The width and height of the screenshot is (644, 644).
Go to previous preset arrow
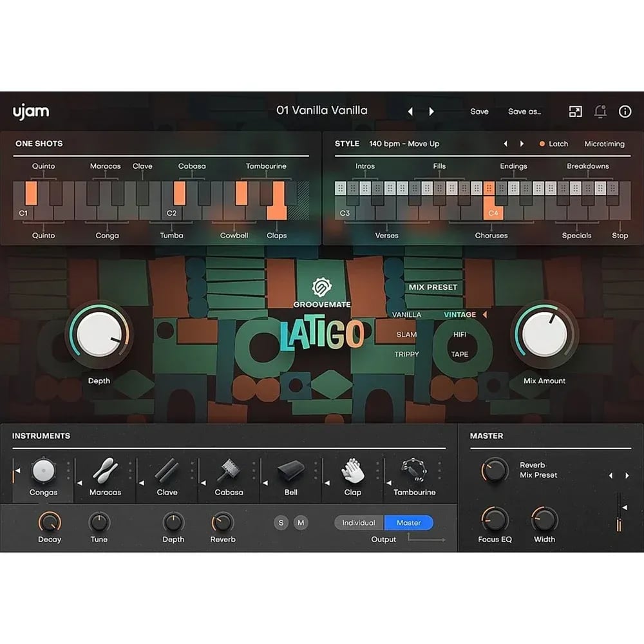click(410, 111)
